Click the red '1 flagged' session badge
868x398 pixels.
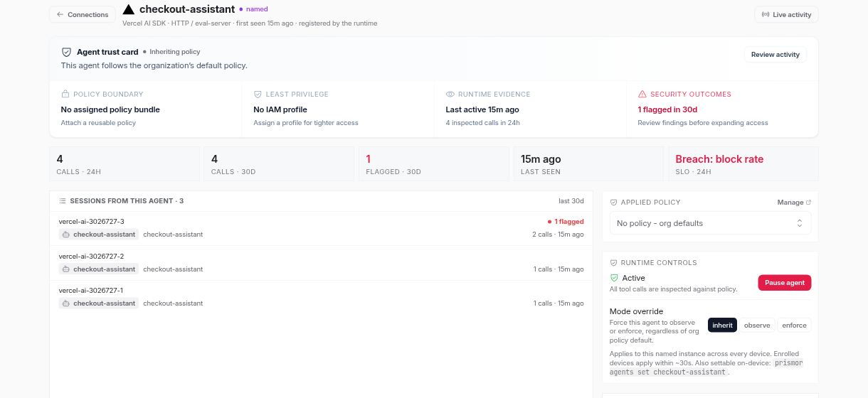click(x=566, y=222)
